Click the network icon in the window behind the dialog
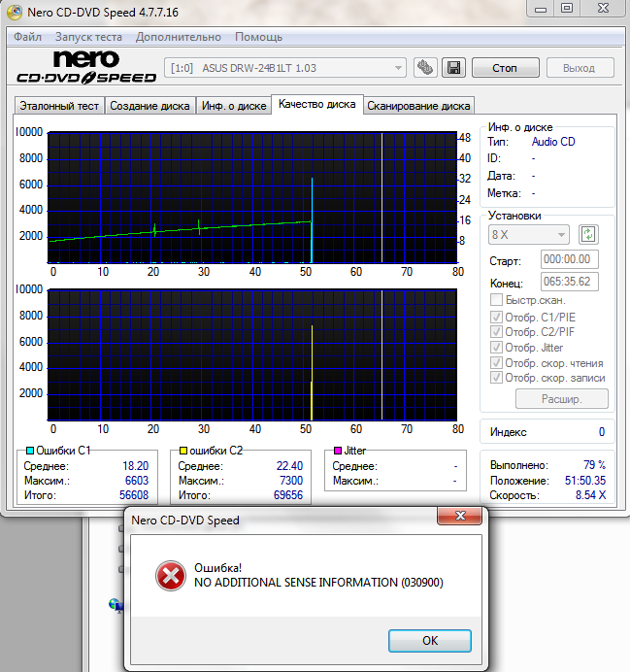Viewport: 630px width, 672px height. (116, 606)
